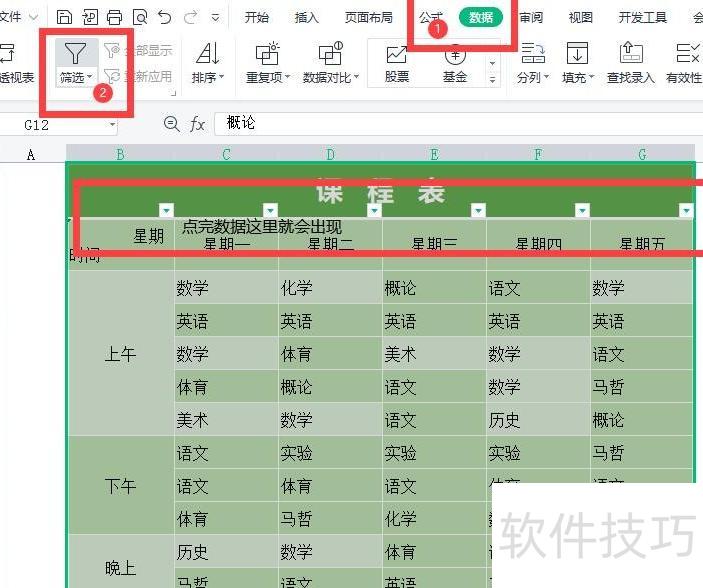703x588 pixels.
Task: Select the 星期 header cell
Action: point(121,244)
